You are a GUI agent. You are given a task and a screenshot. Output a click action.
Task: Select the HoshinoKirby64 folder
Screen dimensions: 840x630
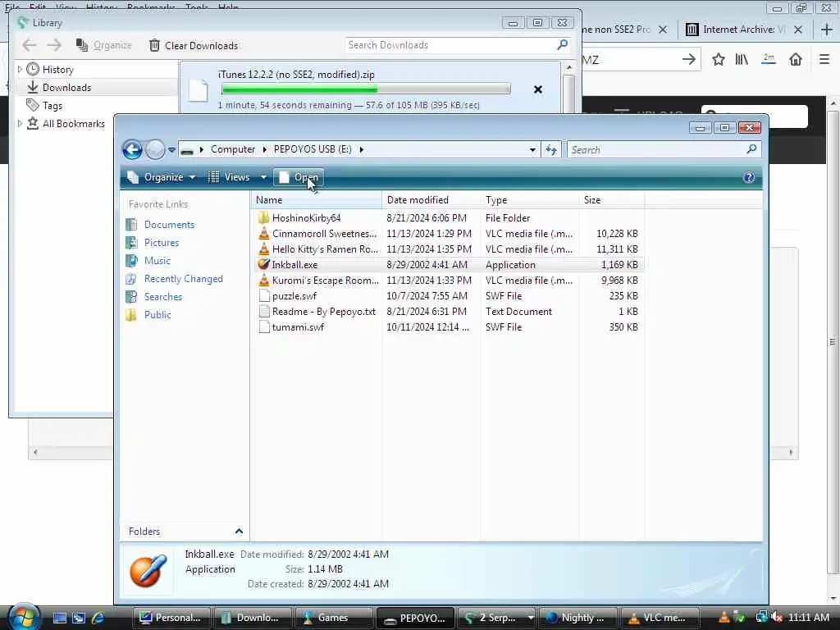click(307, 218)
